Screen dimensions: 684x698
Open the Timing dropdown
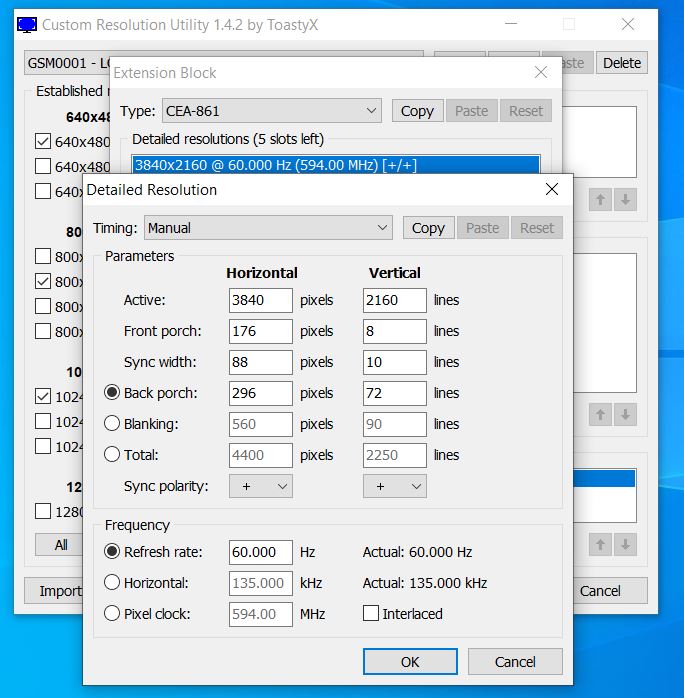point(268,228)
